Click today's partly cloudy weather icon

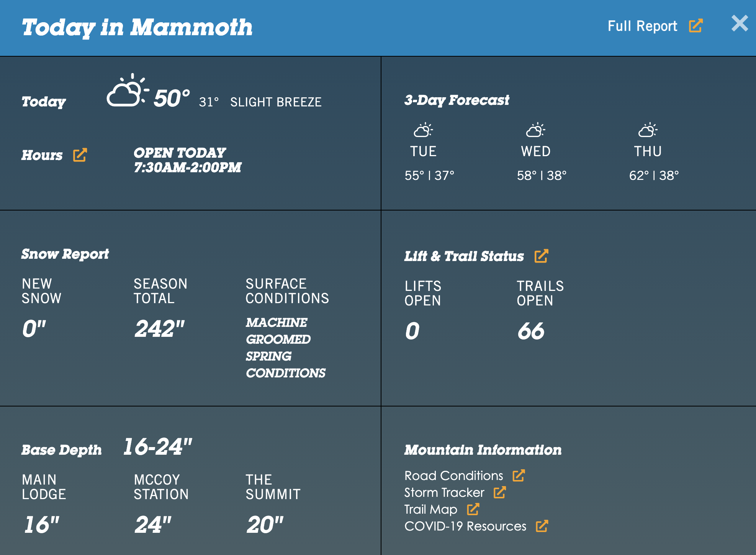point(128,90)
